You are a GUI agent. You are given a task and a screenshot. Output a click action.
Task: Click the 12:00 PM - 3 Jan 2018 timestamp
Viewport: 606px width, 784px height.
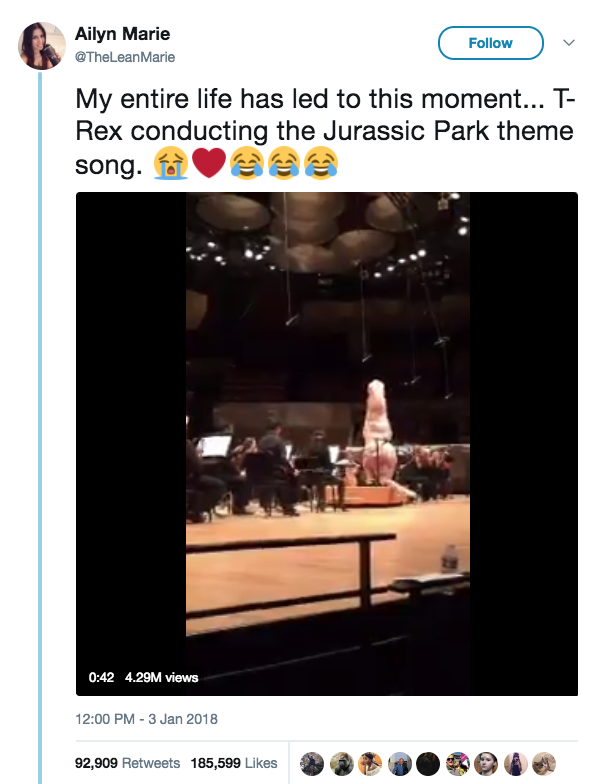[x=146, y=718]
